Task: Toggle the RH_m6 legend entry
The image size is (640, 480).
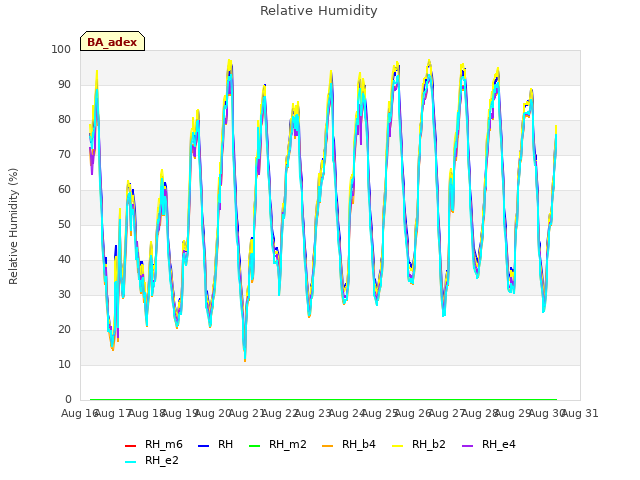Action: (154, 444)
